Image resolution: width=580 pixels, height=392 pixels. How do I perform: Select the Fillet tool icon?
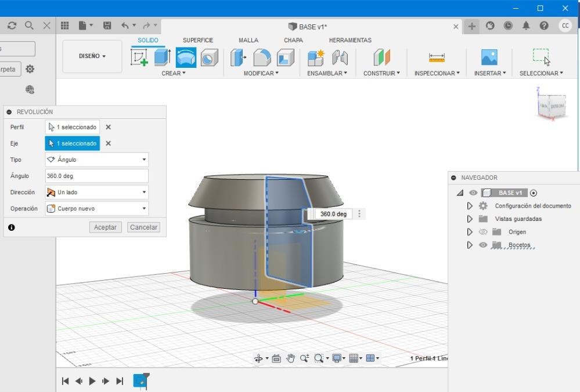(262, 57)
